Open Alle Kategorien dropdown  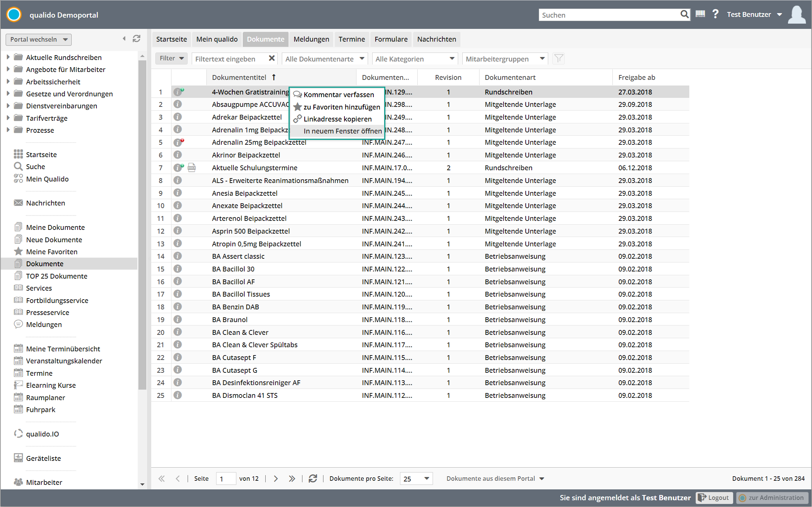coord(415,58)
